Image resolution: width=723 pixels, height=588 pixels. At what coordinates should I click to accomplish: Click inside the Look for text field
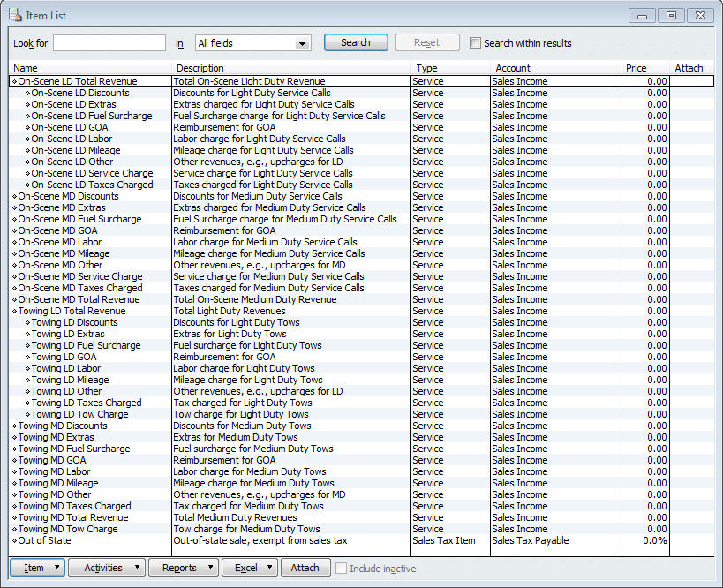(x=109, y=43)
